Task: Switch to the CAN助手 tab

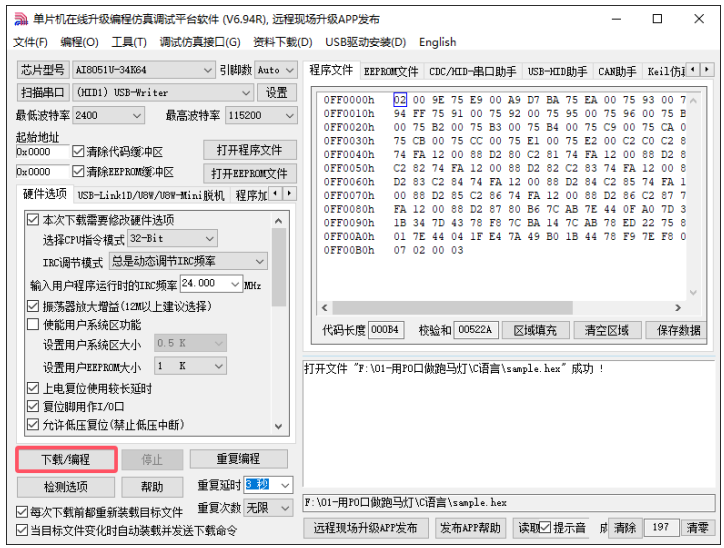Action: [x=617, y=72]
